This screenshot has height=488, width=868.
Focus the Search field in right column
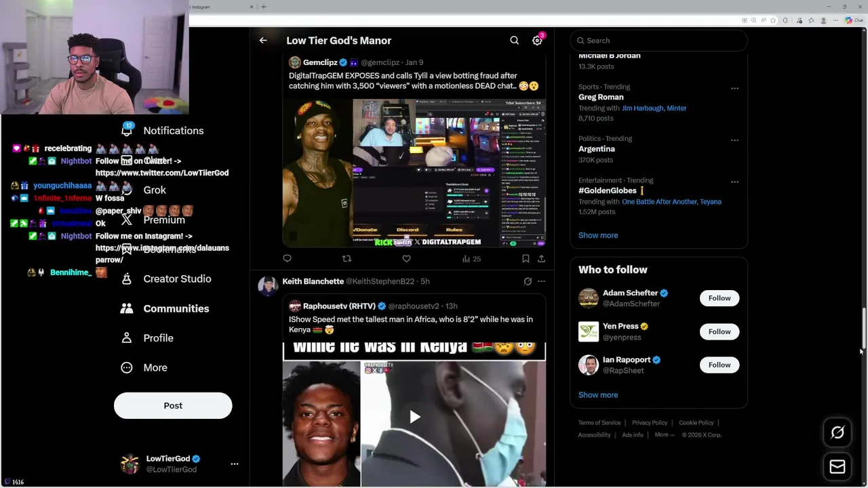click(x=658, y=41)
